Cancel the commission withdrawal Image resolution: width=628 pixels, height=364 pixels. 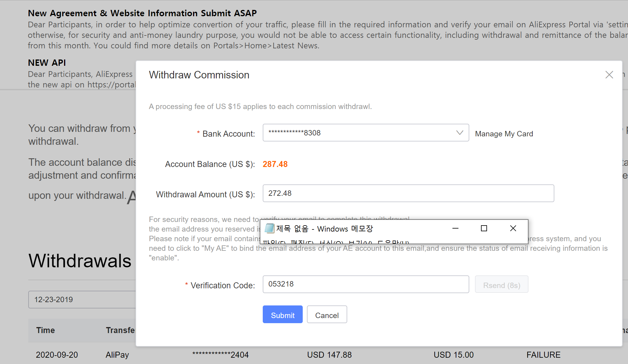tap(327, 315)
